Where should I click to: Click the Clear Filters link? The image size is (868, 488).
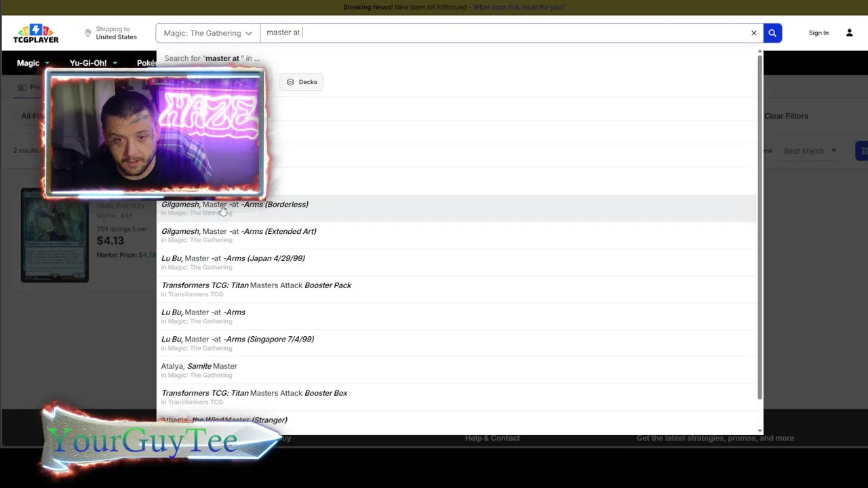click(x=786, y=116)
